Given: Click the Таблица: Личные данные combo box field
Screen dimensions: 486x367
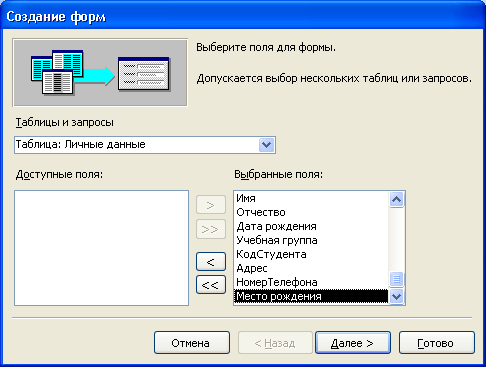Looking at the screenshot, I should (x=145, y=145).
